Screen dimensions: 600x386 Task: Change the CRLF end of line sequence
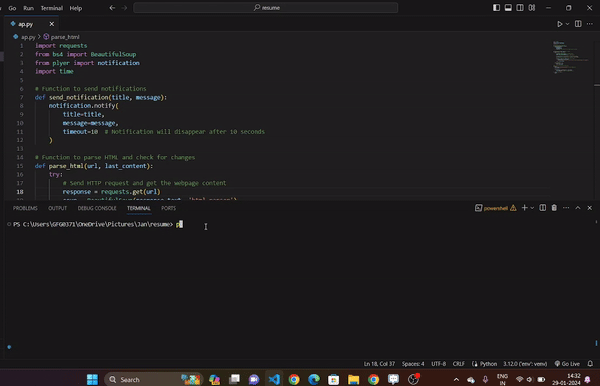tap(458, 364)
